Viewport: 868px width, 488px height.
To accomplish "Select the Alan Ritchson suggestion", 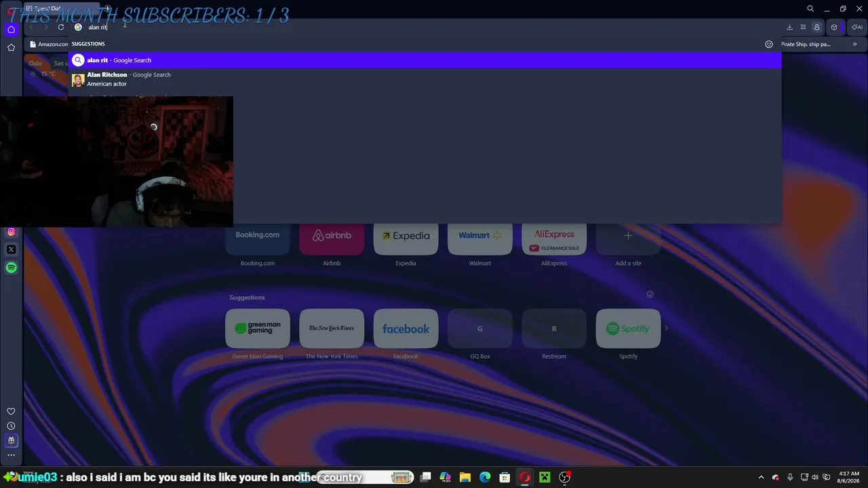I will click(x=425, y=79).
